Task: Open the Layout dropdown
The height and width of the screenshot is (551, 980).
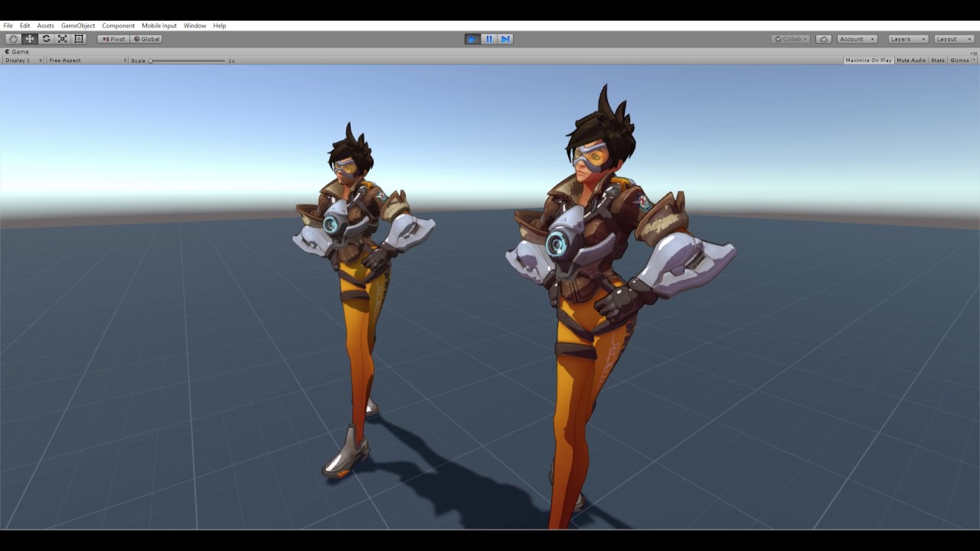Action: (954, 39)
